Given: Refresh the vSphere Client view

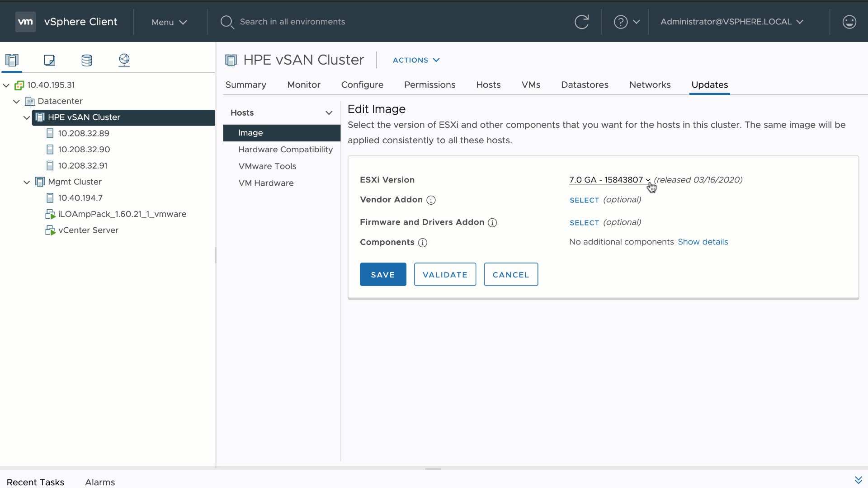Looking at the screenshot, I should click(x=581, y=22).
